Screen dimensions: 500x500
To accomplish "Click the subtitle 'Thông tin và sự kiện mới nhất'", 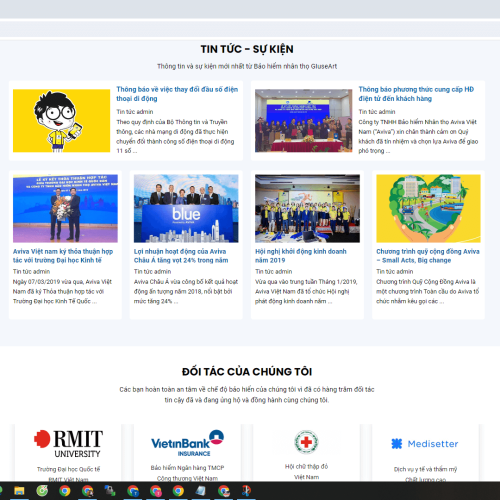I will (x=247, y=66).
